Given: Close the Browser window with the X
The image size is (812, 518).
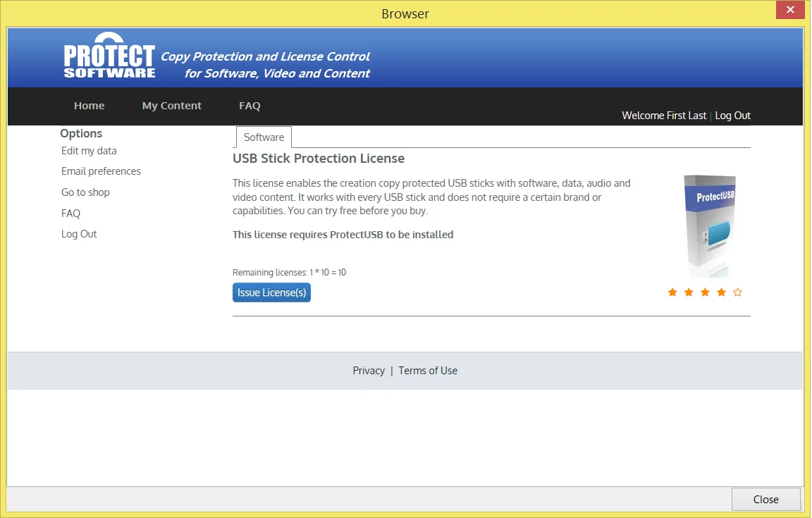Looking at the screenshot, I should coord(790,9).
